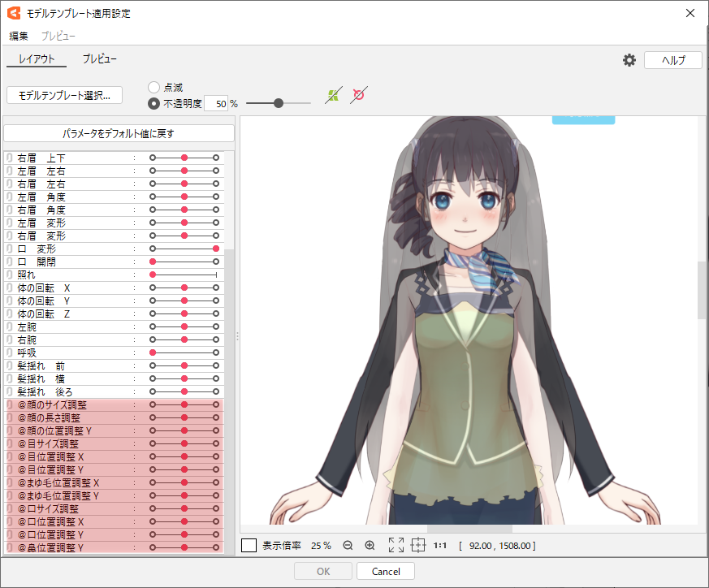
Task: Select the 右眉 角度 parameter row
Action: [x=114, y=210]
